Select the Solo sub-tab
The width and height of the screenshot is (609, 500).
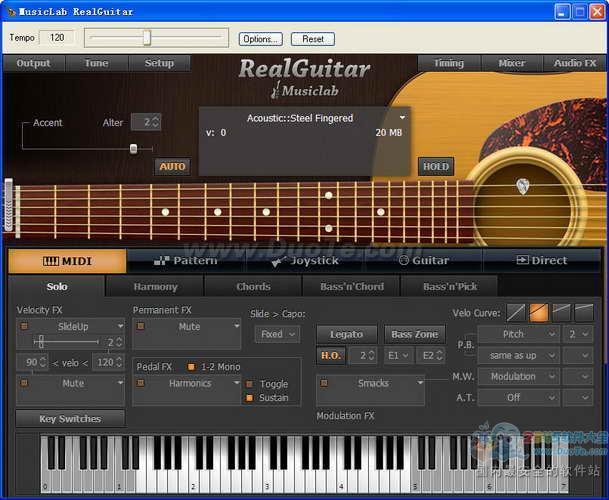(x=57, y=287)
